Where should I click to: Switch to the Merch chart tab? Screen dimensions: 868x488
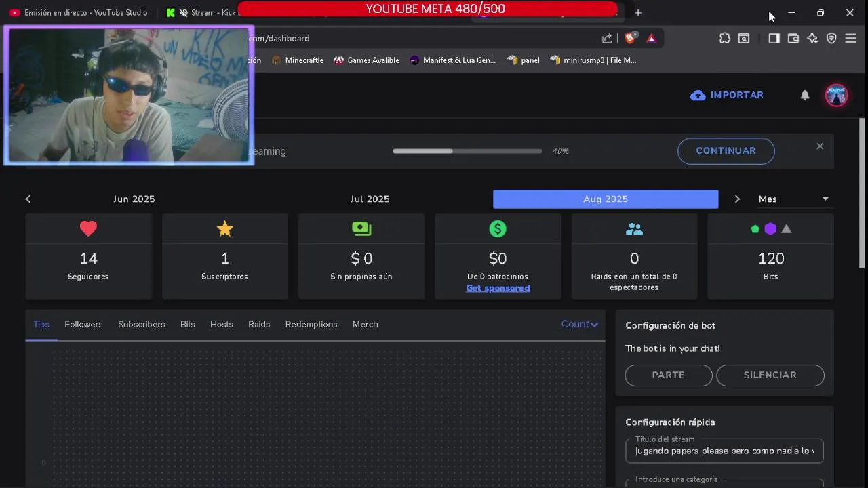(366, 324)
